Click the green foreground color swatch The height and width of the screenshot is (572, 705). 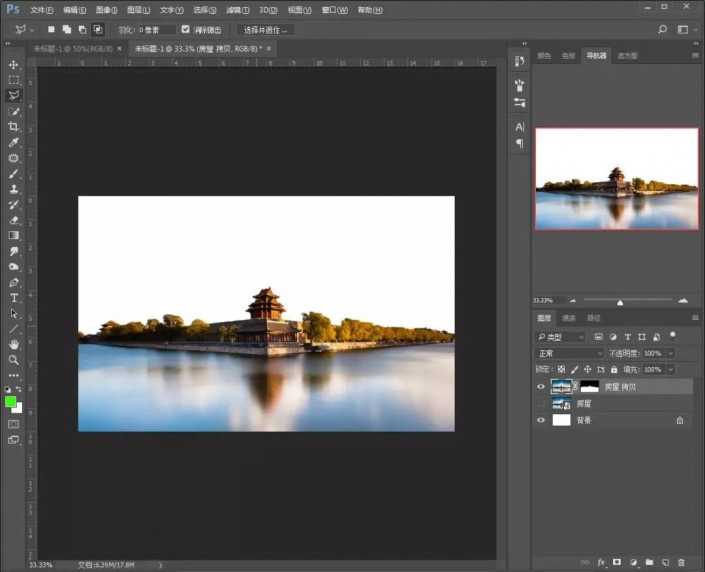[x=11, y=401]
